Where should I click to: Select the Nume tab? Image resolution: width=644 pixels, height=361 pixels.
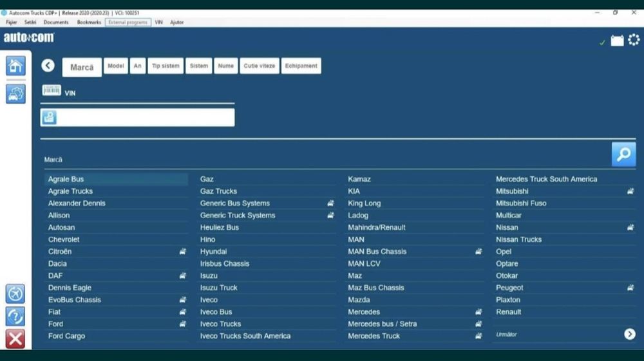pyautogui.click(x=226, y=66)
